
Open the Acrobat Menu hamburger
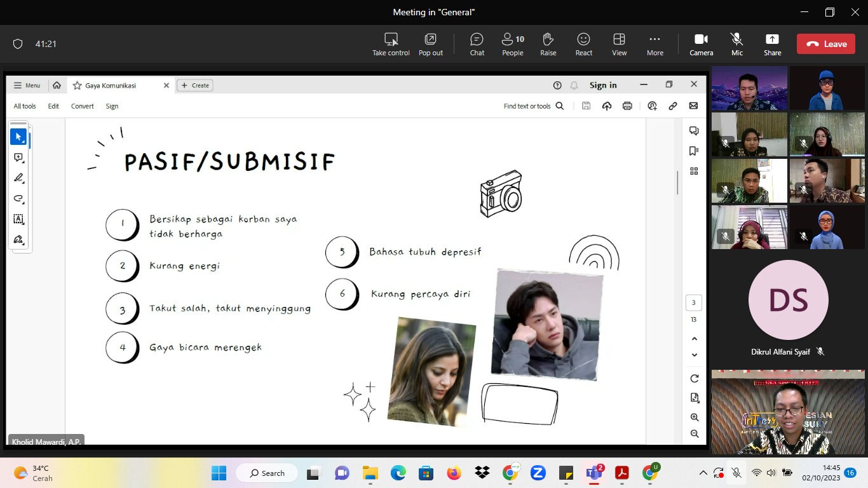coord(27,85)
